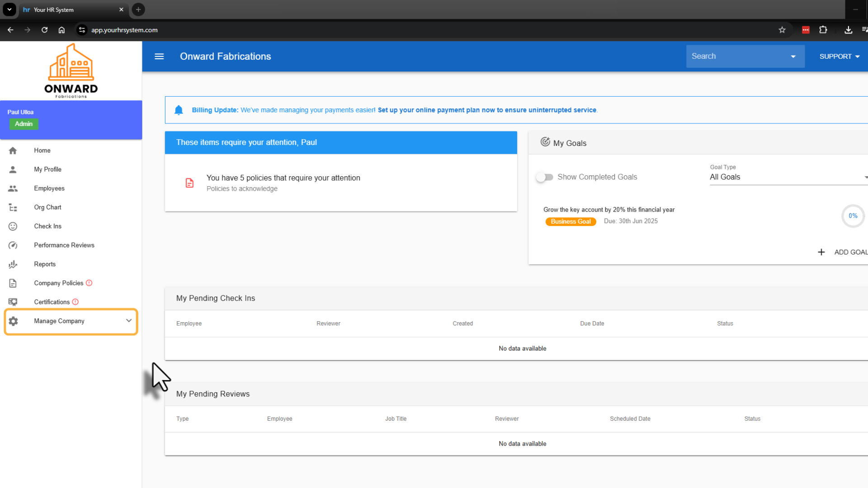Click the hamburger menu icon
868x488 pixels.
point(159,56)
